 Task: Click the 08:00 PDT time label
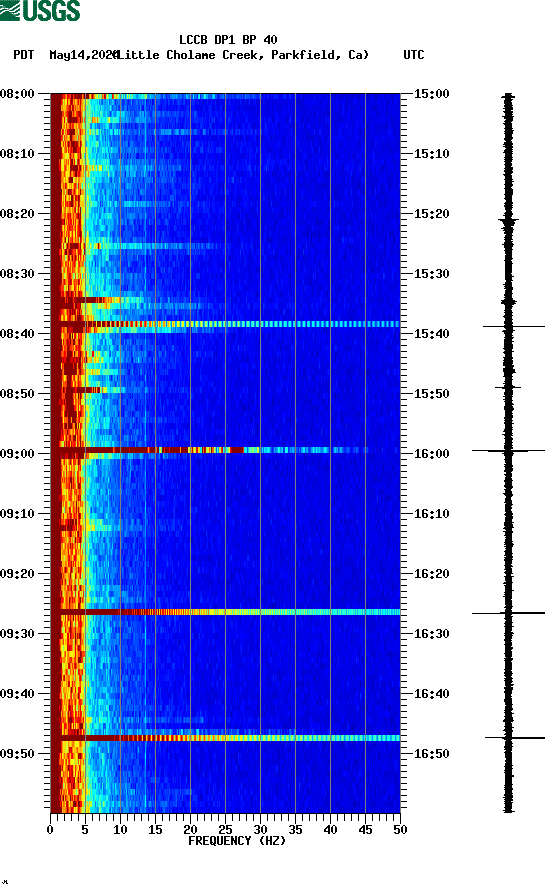pyautogui.click(x=18, y=93)
